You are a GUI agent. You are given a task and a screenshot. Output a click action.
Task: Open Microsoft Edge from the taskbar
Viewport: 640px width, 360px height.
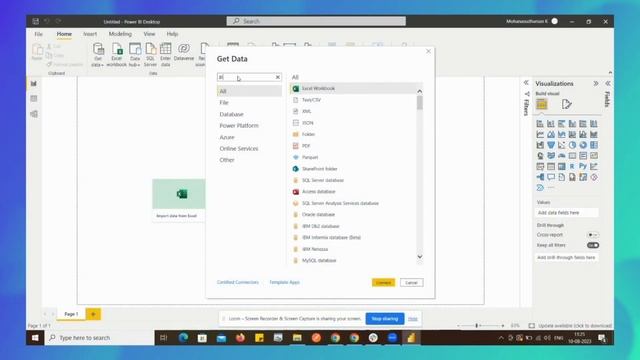[x=183, y=338]
